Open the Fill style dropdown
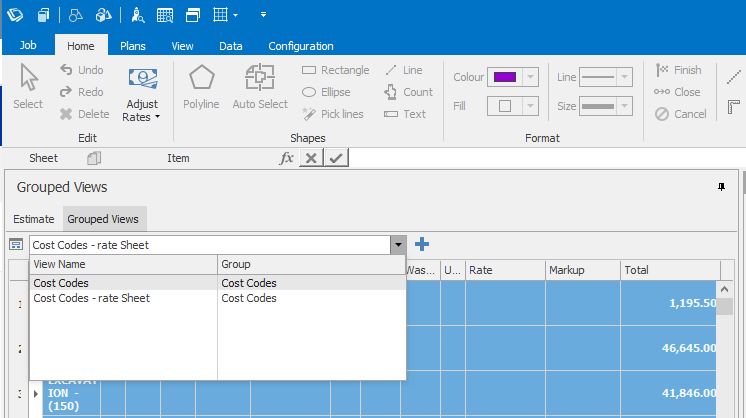 (531, 106)
